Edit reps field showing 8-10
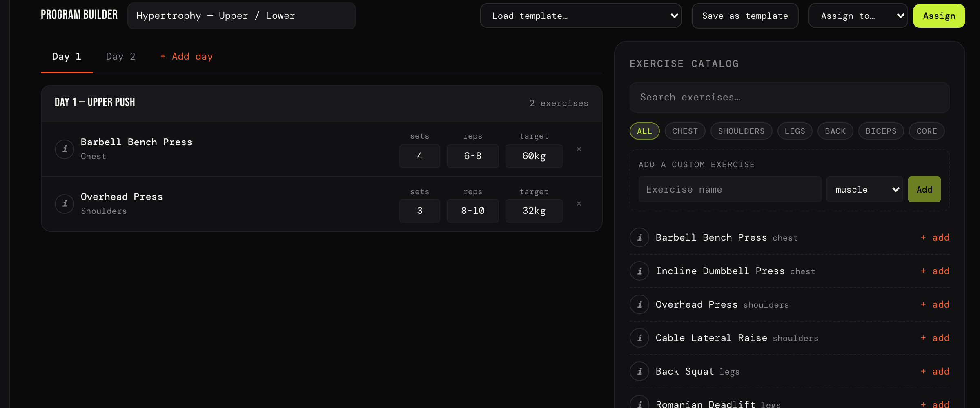The image size is (980, 408). tap(473, 211)
